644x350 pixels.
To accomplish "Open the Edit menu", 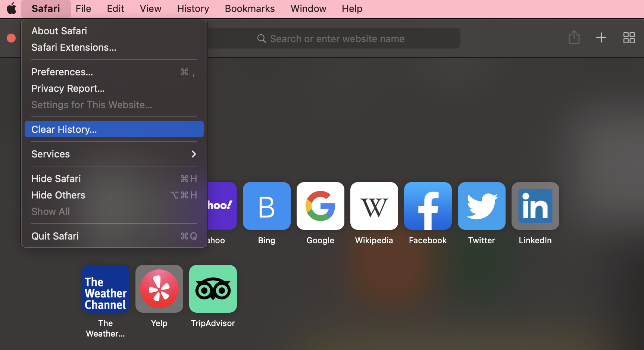I will (x=115, y=9).
